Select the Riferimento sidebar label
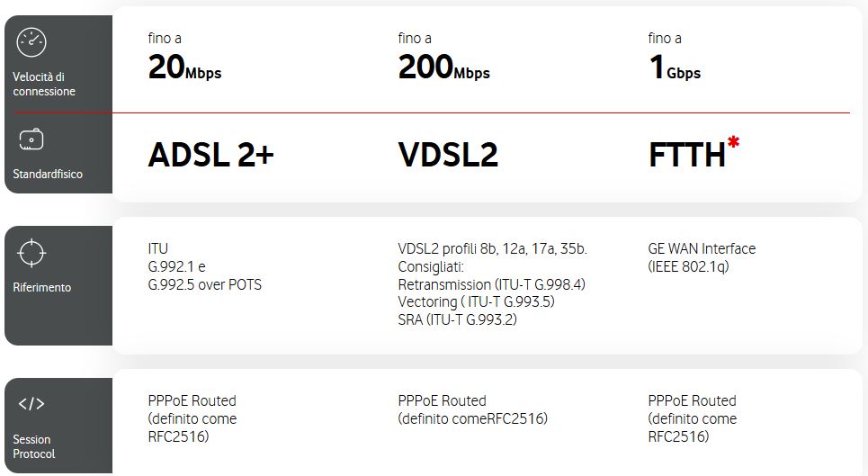 (x=41, y=287)
